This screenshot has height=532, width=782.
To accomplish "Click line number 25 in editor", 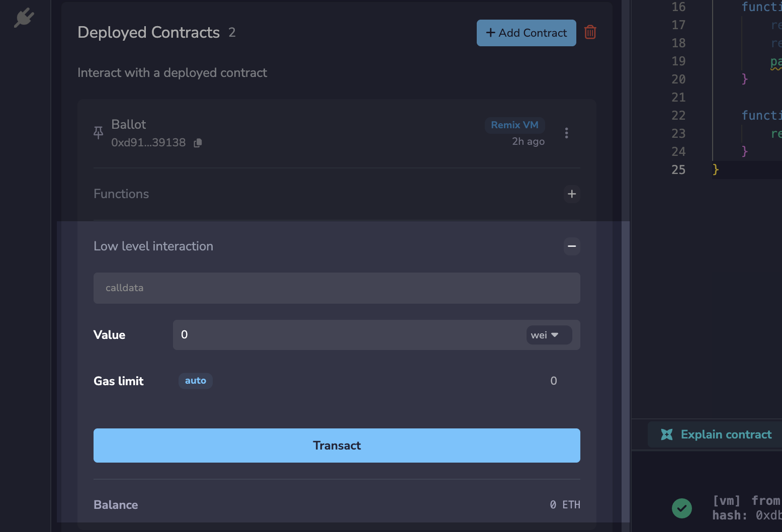I will 678,170.
